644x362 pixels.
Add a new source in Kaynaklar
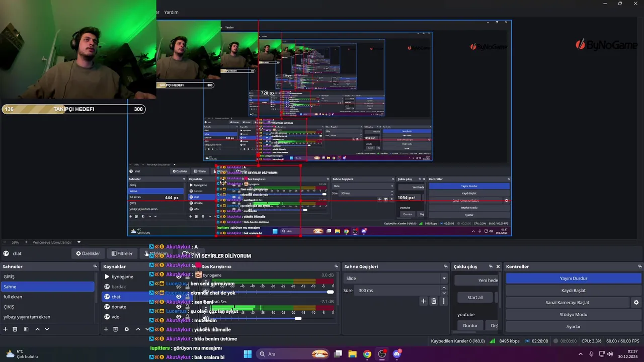tap(106, 329)
